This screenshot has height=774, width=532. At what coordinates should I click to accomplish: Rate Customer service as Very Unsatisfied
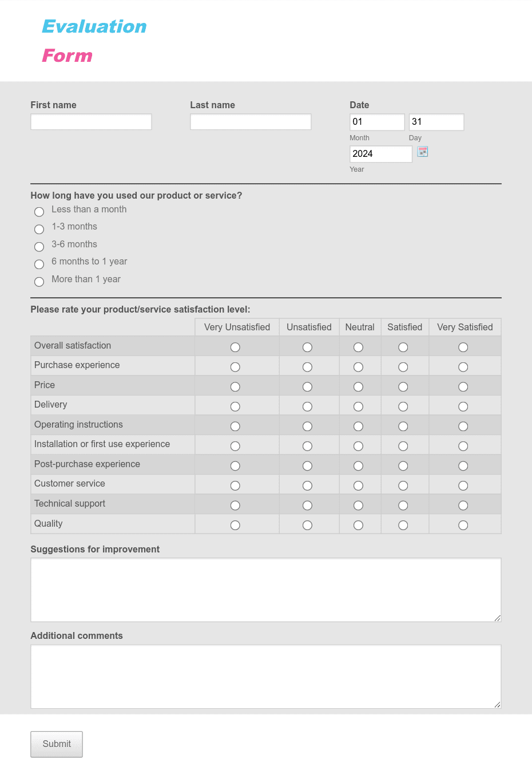(235, 485)
